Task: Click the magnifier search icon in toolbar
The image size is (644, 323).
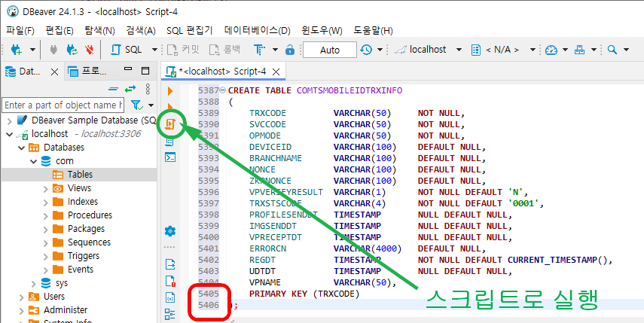Action: pyautogui.click(x=612, y=50)
